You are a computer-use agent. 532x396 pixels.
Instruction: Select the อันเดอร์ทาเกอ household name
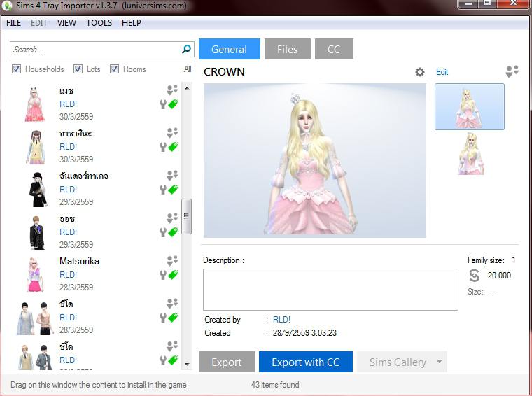84,176
